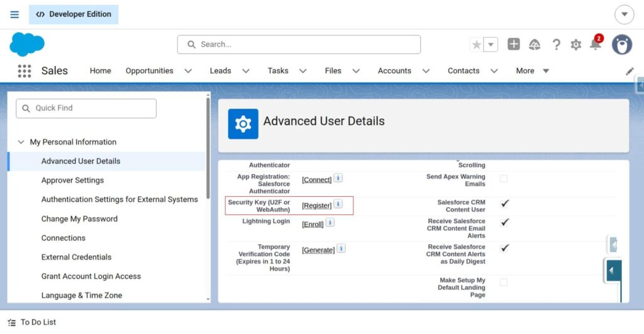Go to the Home tab

[100, 70]
